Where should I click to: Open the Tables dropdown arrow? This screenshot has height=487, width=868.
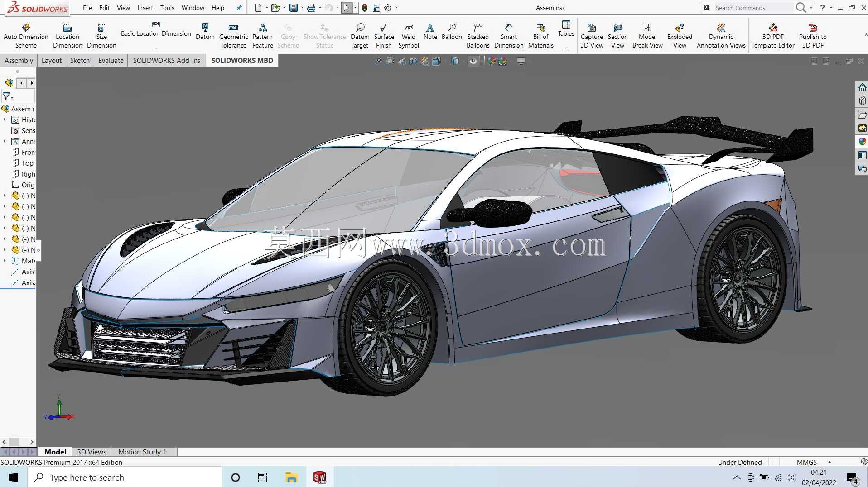click(x=566, y=48)
